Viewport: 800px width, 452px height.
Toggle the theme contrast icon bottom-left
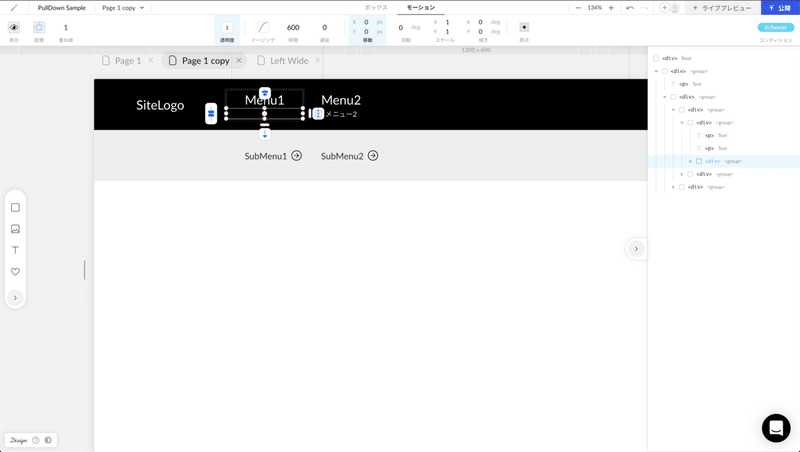[x=48, y=440]
